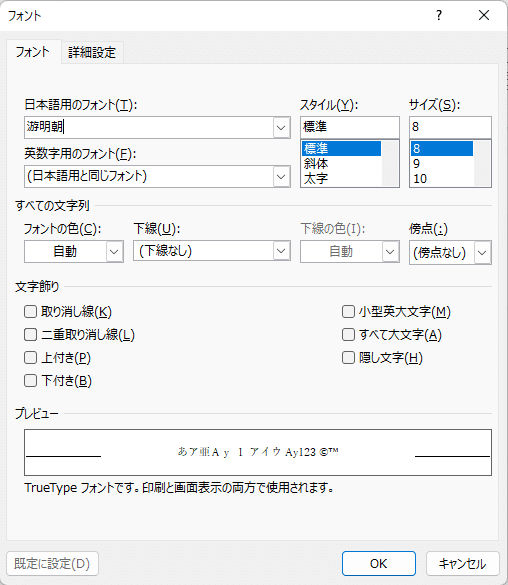Screen dimensions: 508x585
Task: Enable the 下付き checkbox
Action: [x=31, y=381]
